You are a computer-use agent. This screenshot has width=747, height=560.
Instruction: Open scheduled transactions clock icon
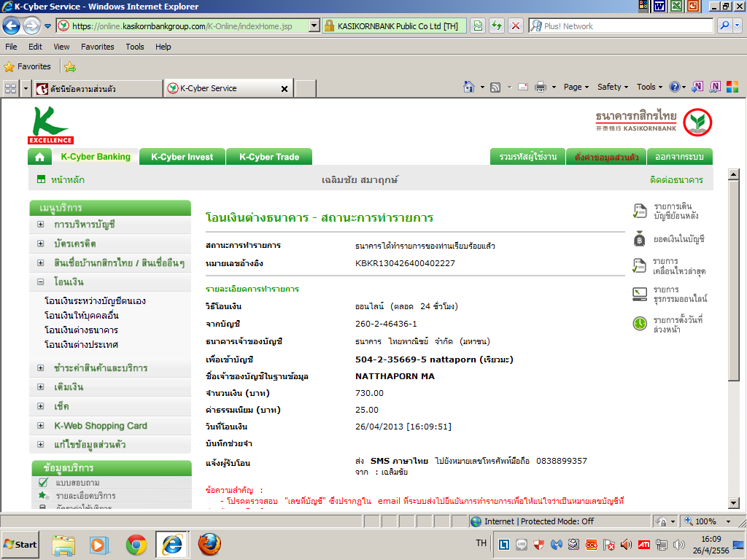[639, 324]
